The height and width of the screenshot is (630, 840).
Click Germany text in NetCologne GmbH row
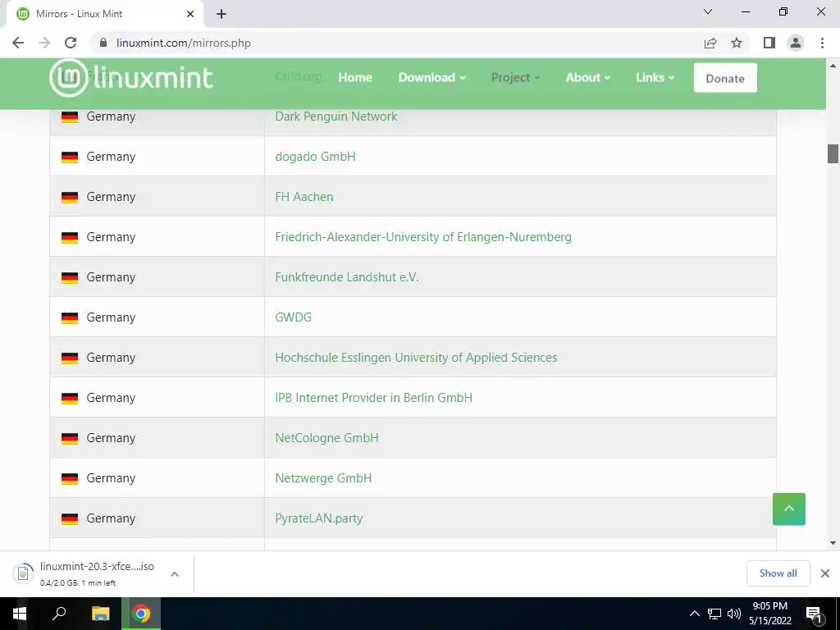pos(111,438)
